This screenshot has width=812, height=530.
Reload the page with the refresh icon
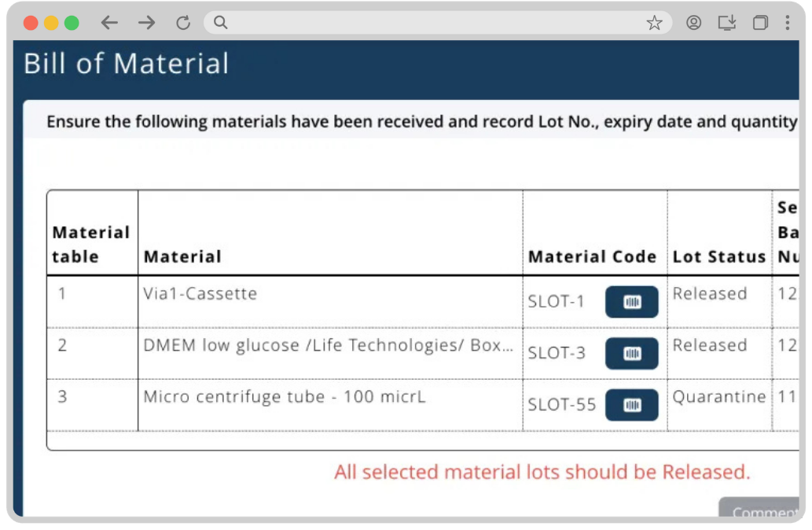click(183, 23)
